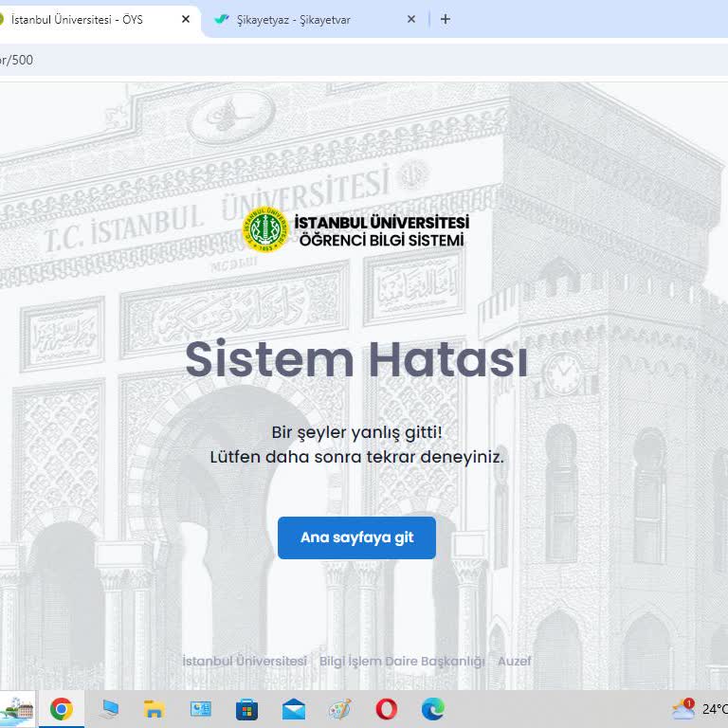728x728 pixels.
Task: Open Opera browser from the taskbar
Action: point(387,709)
